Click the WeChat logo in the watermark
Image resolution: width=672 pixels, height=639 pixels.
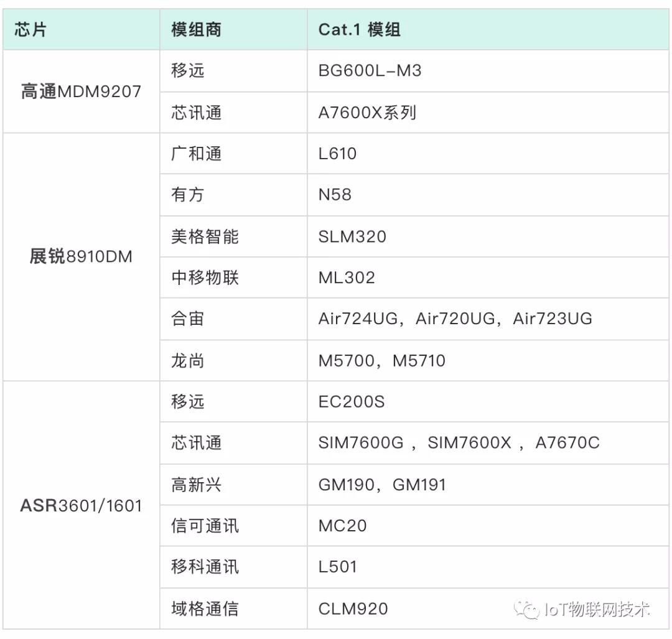[531, 609]
